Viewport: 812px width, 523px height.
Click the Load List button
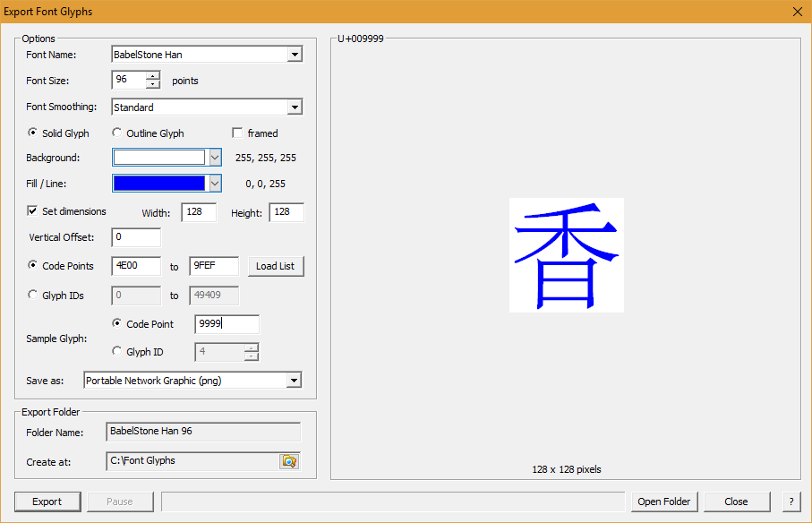pyautogui.click(x=276, y=266)
